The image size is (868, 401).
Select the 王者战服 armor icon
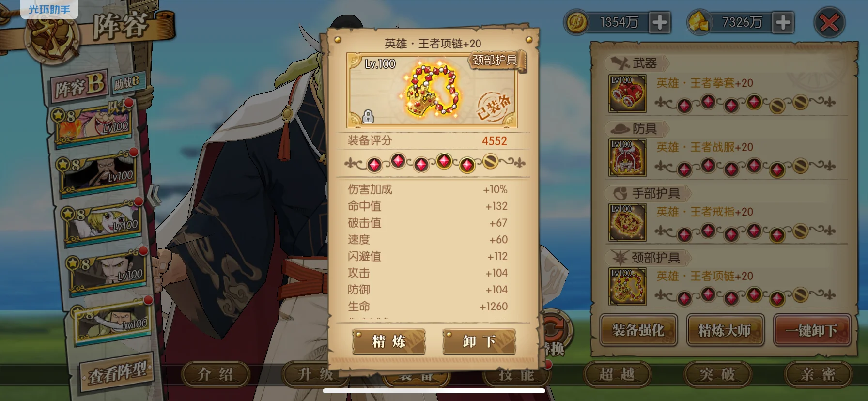click(x=627, y=157)
